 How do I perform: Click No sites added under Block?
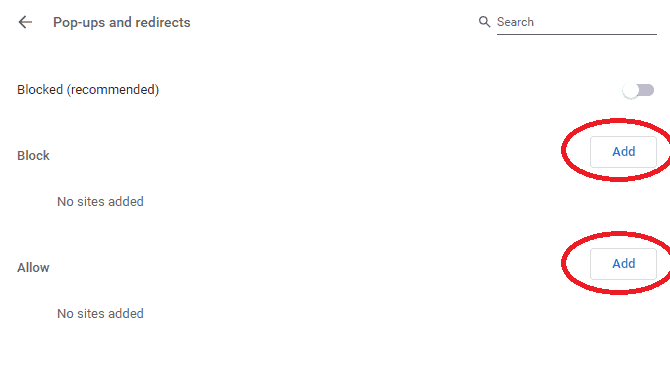pyautogui.click(x=100, y=202)
